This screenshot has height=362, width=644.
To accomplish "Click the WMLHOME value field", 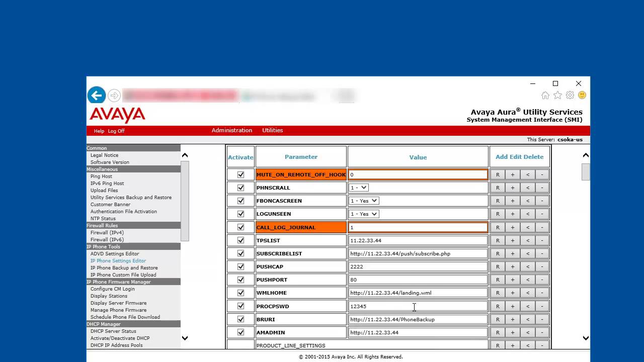I will (x=418, y=293).
